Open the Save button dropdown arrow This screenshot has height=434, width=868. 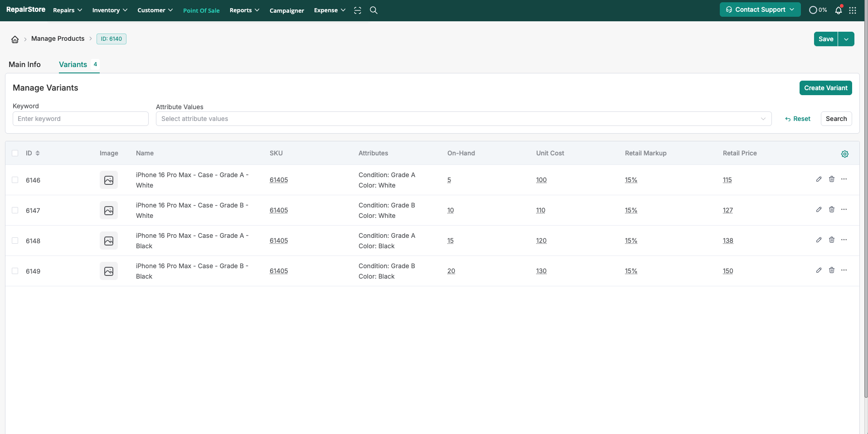[846, 39]
